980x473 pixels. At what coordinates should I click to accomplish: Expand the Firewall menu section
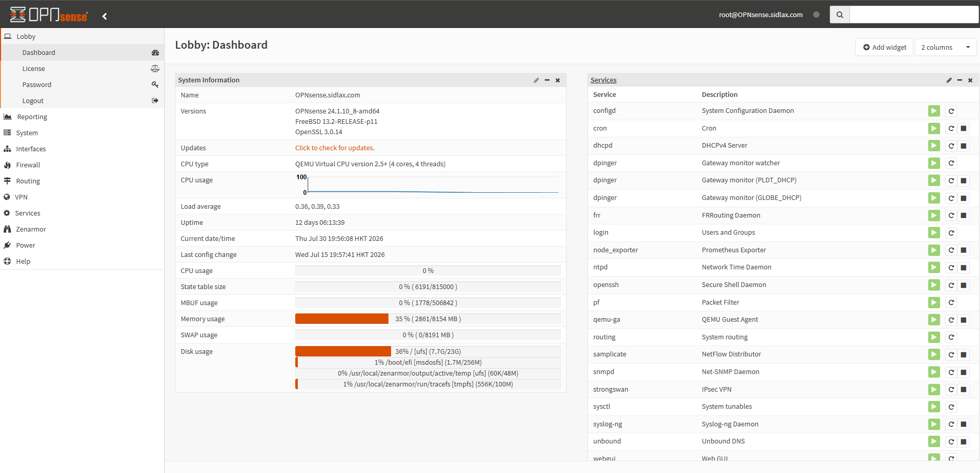tap(82, 165)
